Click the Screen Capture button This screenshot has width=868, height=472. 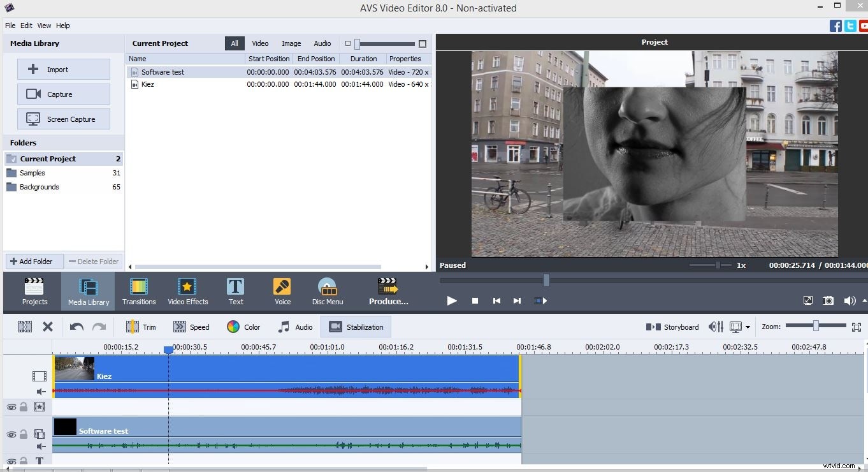pyautogui.click(x=64, y=119)
